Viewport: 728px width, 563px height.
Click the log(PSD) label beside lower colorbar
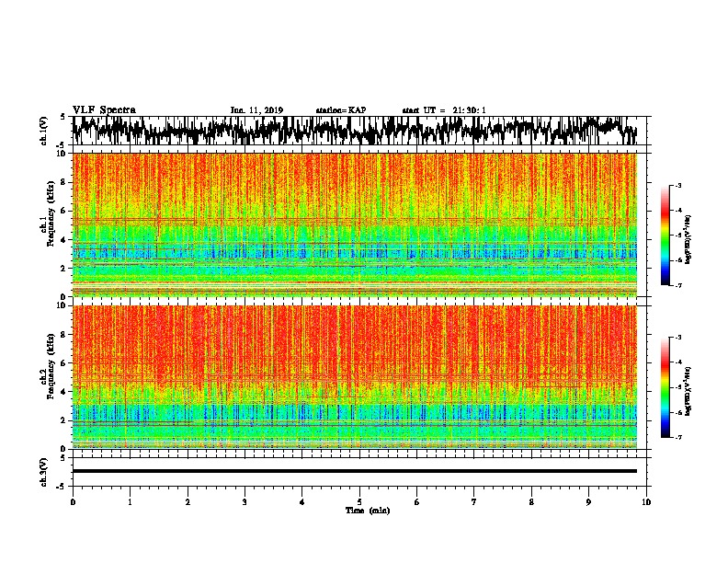click(x=688, y=391)
